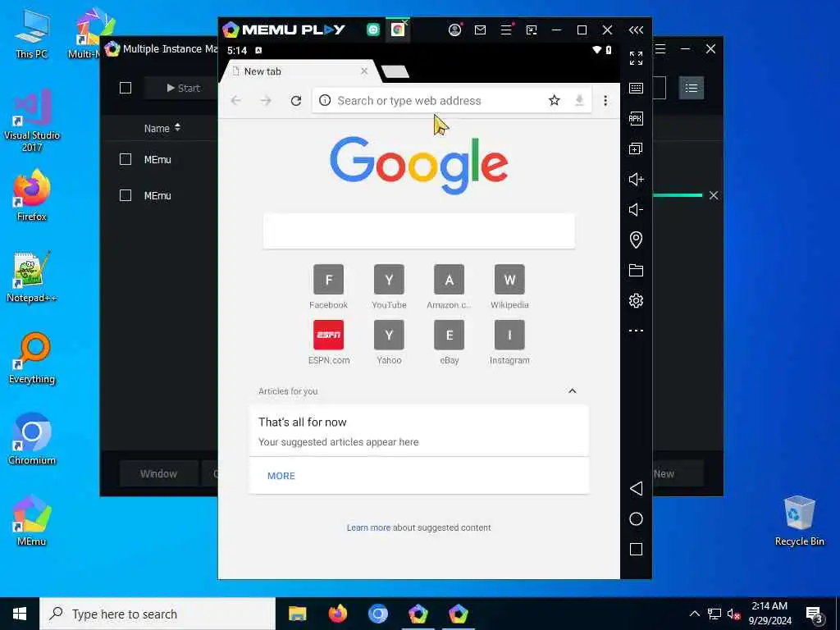The width and height of the screenshot is (840, 630).
Task: Open keyboard mapping icon in MEmu sidebar
Action: tap(636, 88)
